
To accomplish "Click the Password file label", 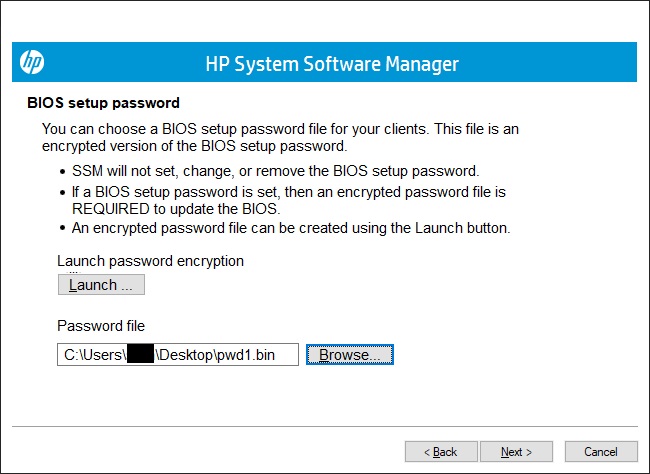I will (101, 326).
